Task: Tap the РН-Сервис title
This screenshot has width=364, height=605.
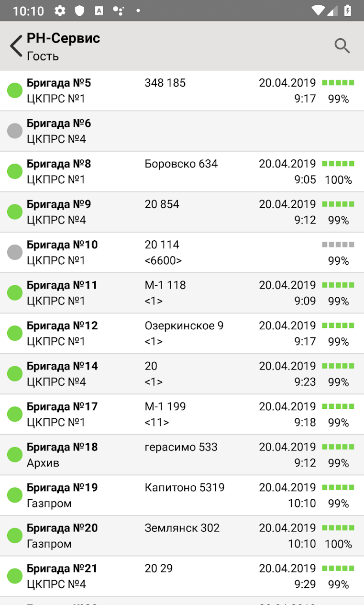Action: (x=64, y=38)
